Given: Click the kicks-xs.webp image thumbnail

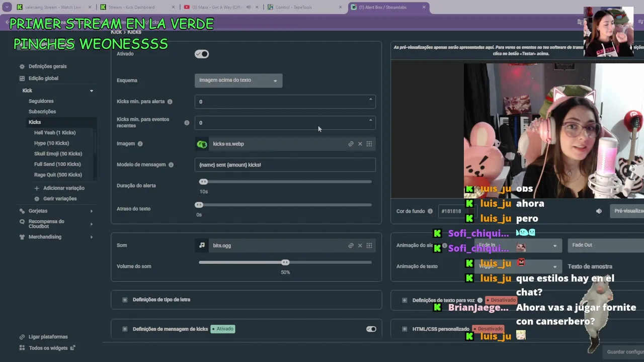Looking at the screenshot, I should click(x=202, y=144).
